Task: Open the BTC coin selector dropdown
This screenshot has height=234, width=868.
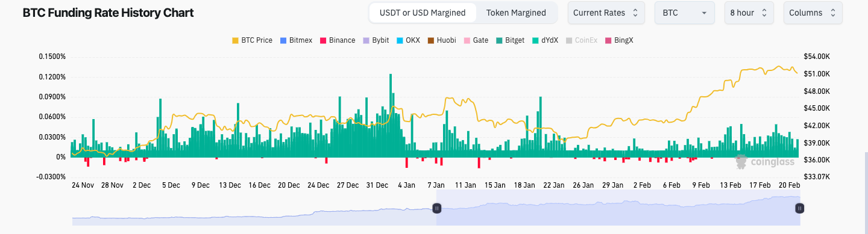Action: (x=685, y=13)
